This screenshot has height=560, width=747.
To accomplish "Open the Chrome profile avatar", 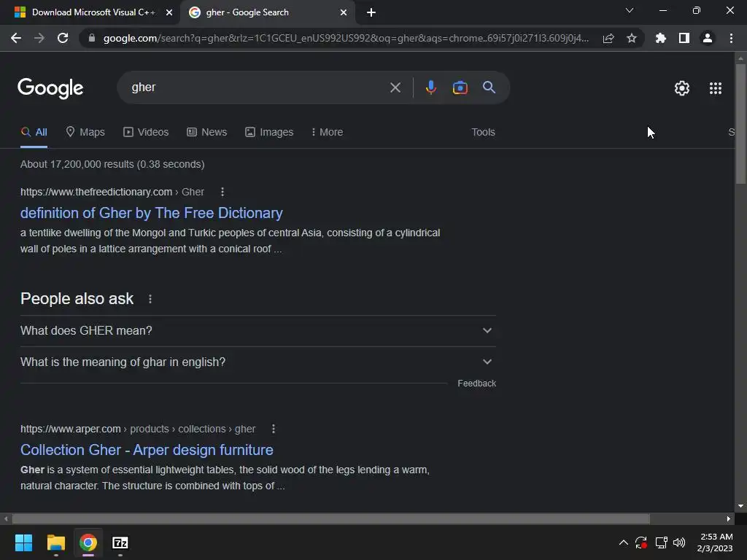I will pyautogui.click(x=708, y=38).
